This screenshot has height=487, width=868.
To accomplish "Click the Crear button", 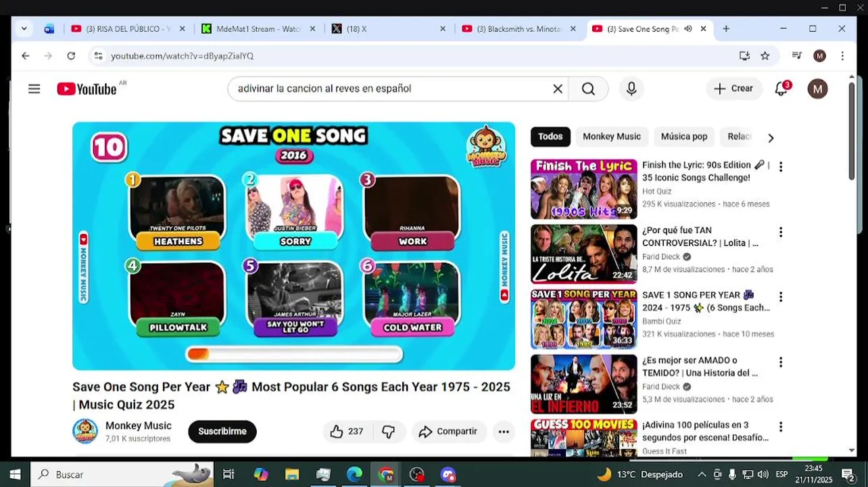I will [733, 89].
